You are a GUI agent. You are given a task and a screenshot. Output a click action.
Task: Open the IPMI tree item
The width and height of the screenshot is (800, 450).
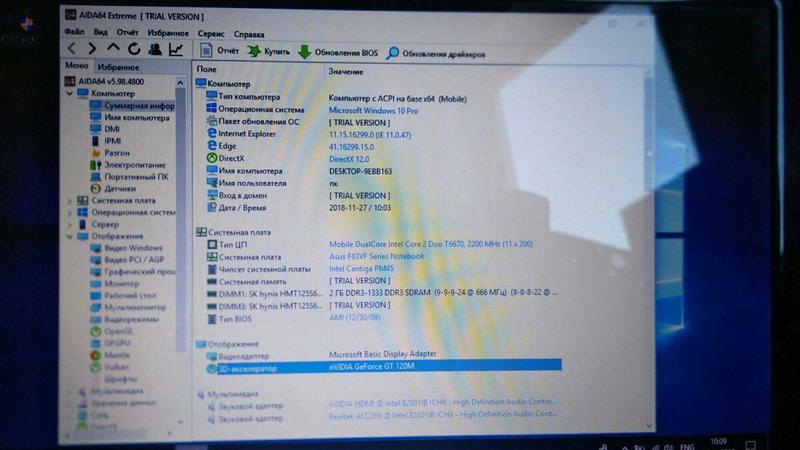click(x=113, y=141)
